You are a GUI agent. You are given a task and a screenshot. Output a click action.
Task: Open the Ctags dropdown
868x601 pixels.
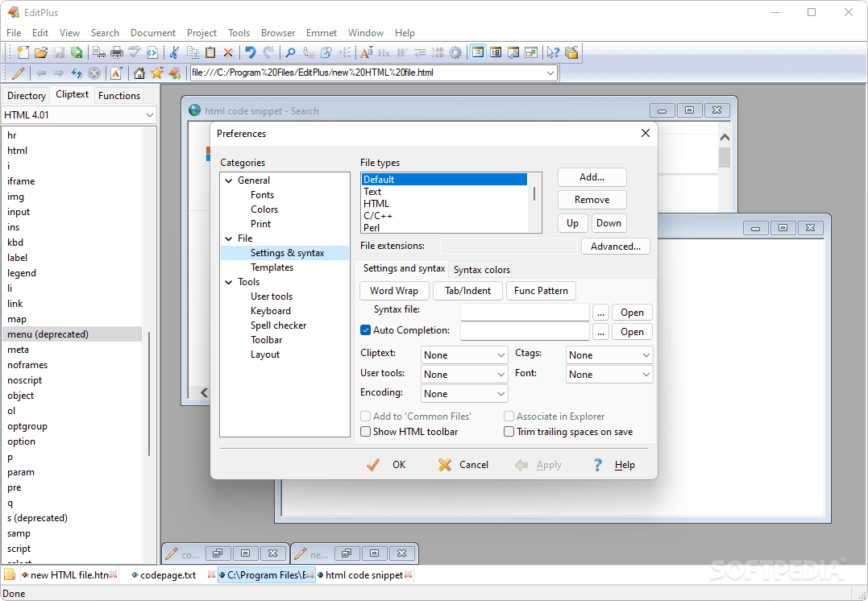click(x=609, y=355)
